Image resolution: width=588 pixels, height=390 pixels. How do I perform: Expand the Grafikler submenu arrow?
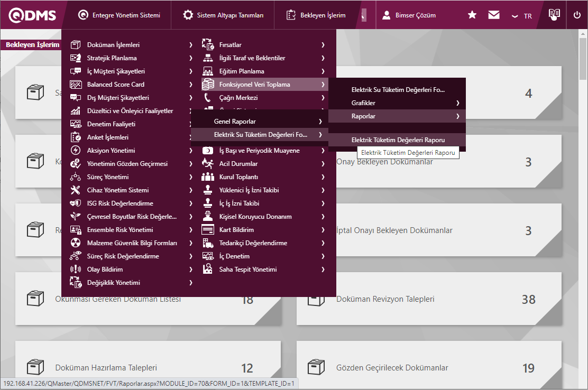pyautogui.click(x=457, y=103)
